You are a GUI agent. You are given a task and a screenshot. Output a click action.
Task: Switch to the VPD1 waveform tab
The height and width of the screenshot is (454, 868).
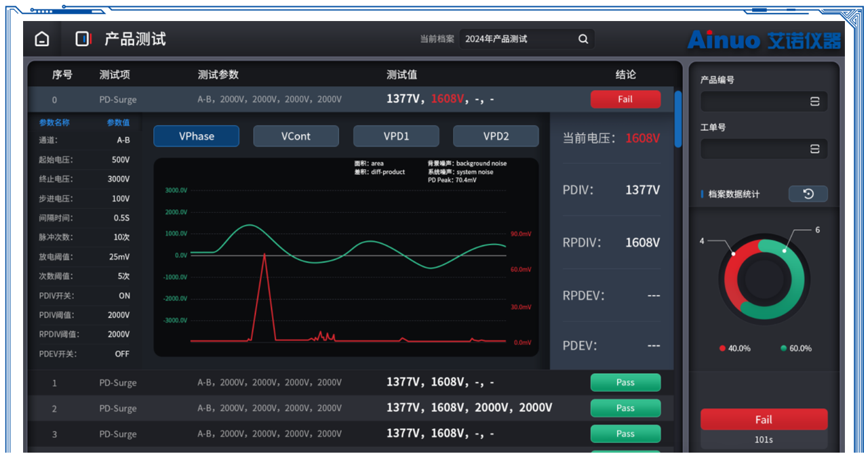tap(396, 136)
